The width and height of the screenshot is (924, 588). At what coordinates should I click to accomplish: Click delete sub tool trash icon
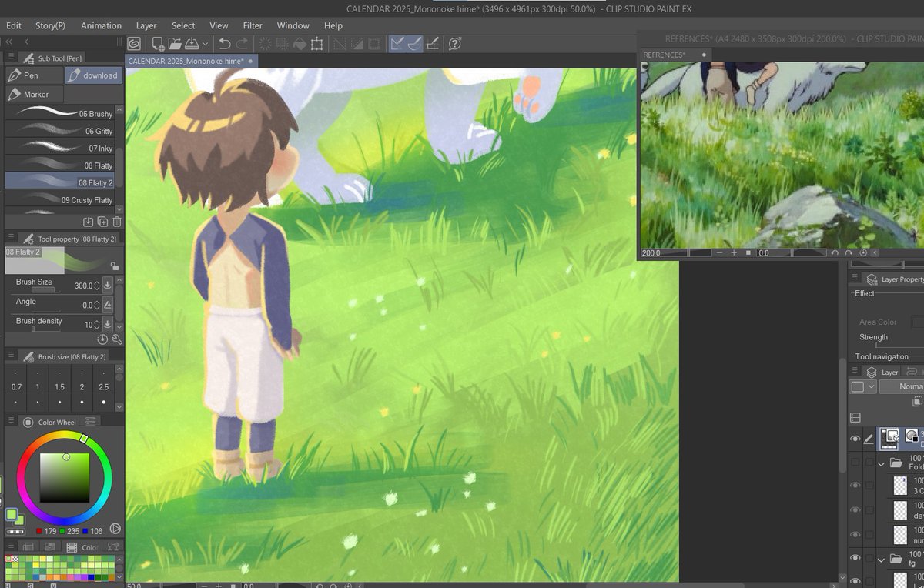tap(117, 222)
